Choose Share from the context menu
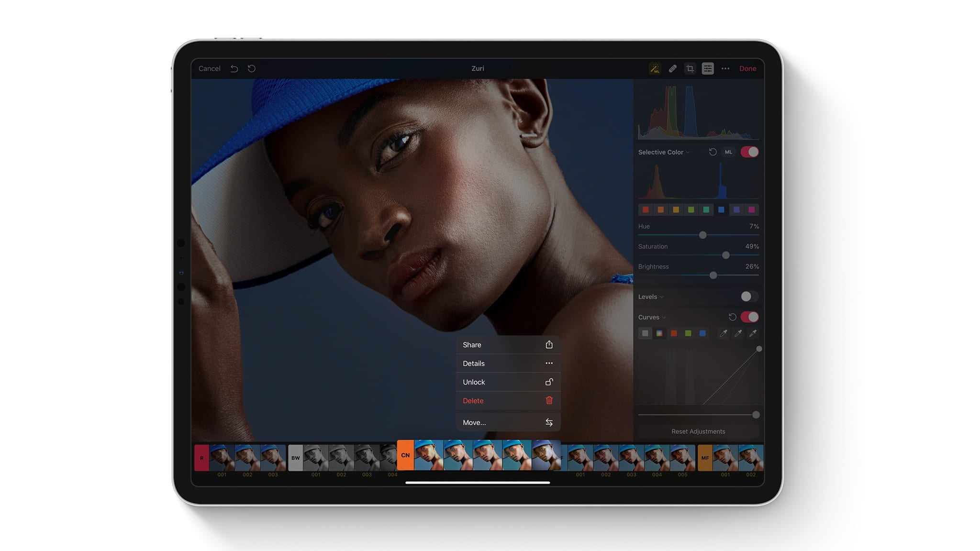The image size is (980, 551). pos(508,345)
